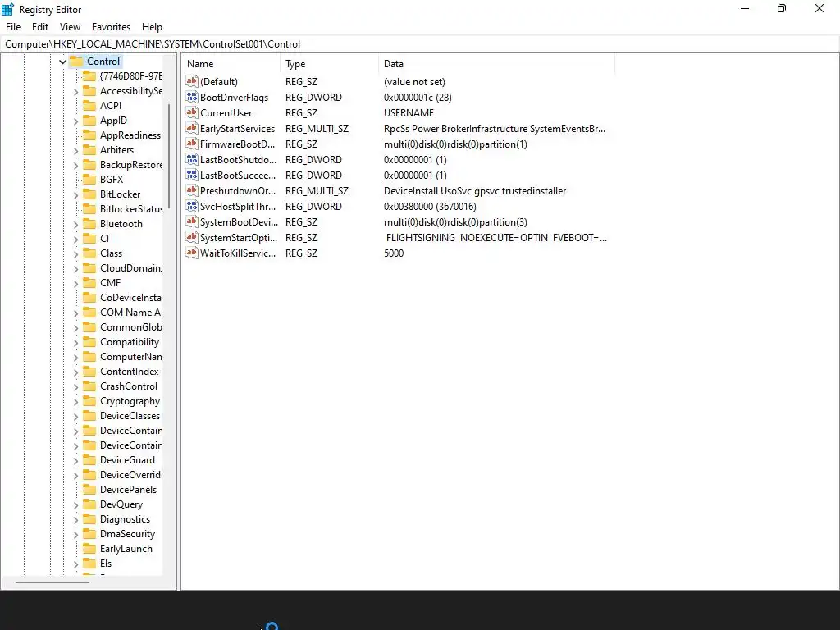Select the CloudDomain key
Image resolution: width=840 pixels, height=630 pixels.
point(130,268)
